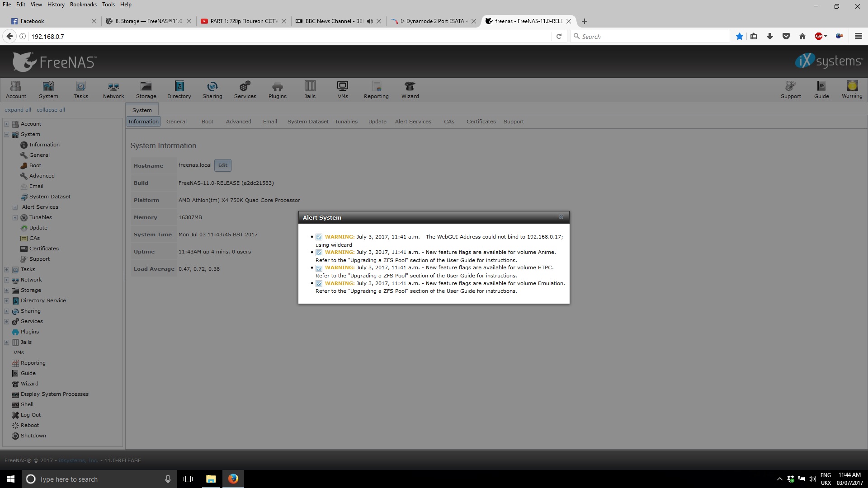Switch to the Advanced tab
The image size is (868, 488).
pos(238,122)
